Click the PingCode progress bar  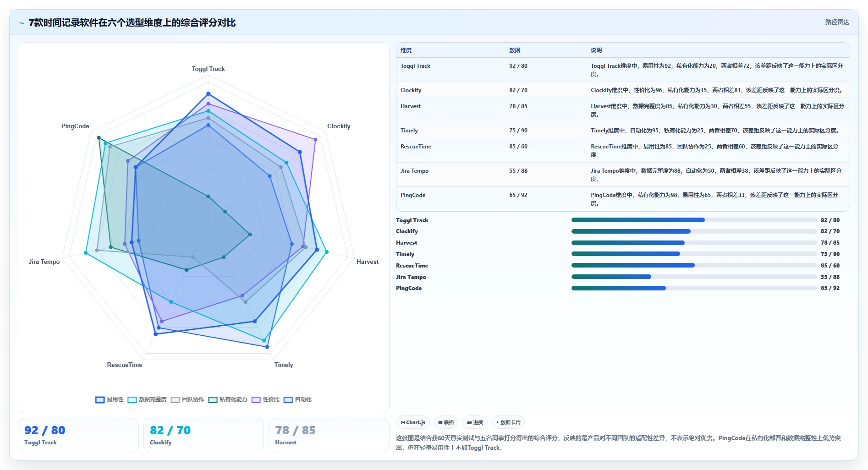[694, 288]
